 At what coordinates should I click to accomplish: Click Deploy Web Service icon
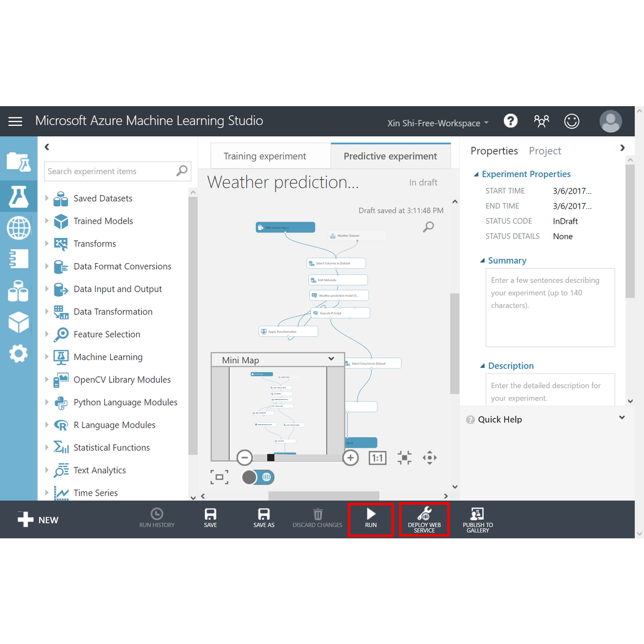click(424, 514)
